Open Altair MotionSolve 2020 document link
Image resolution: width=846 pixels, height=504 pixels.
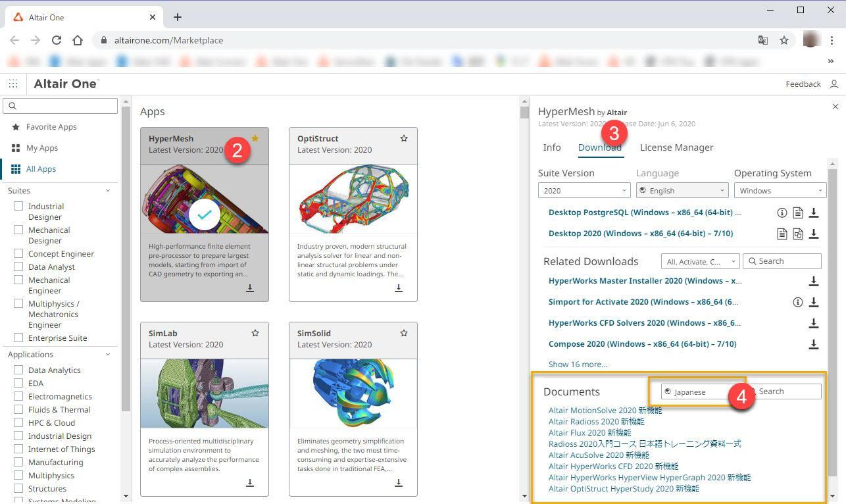tap(605, 411)
